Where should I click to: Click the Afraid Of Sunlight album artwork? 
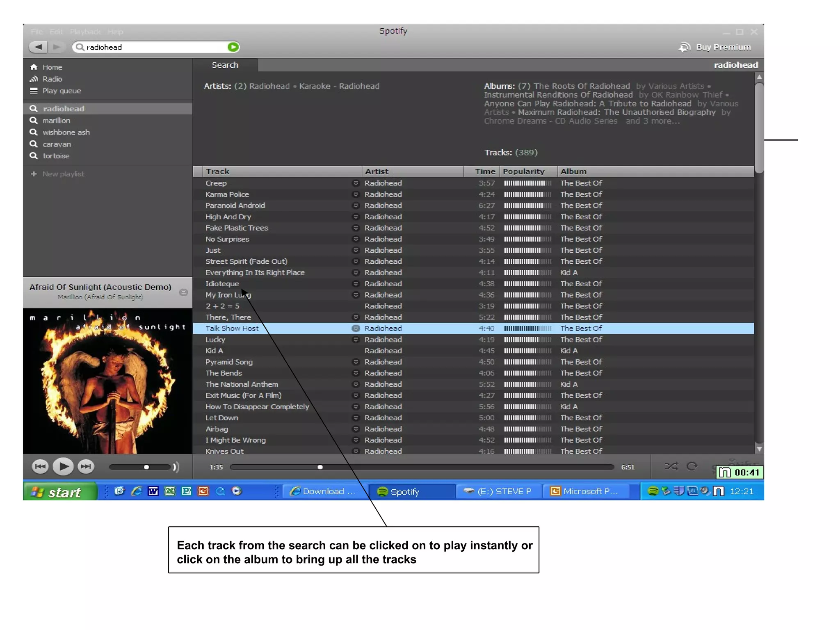(107, 381)
